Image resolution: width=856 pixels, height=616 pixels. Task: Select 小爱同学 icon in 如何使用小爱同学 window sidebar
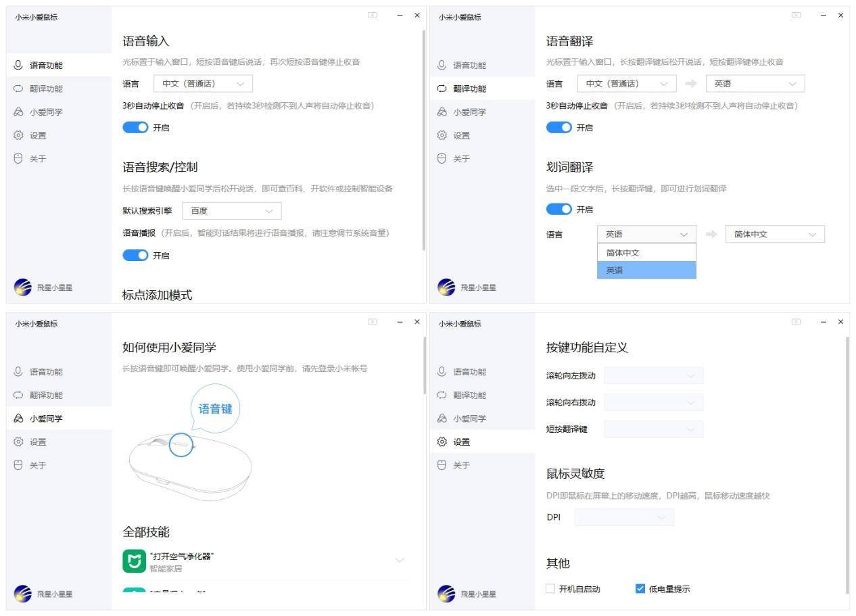pyautogui.click(x=18, y=419)
